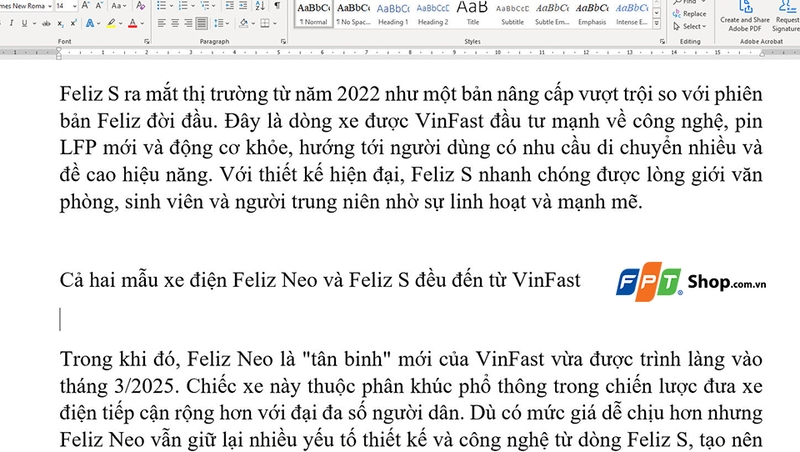Expand the full styles gallery
This screenshot has width=800, height=452.
(x=657, y=23)
